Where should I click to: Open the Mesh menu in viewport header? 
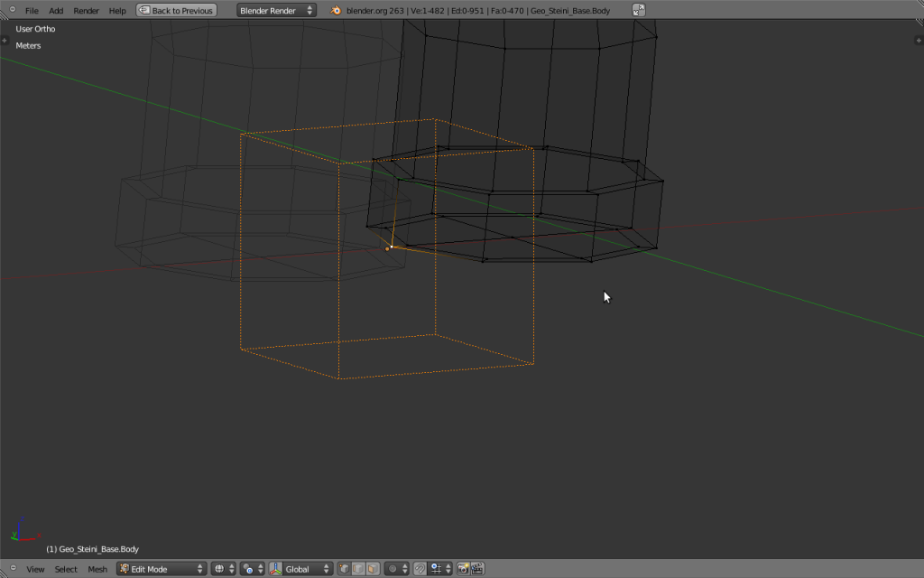click(97, 569)
